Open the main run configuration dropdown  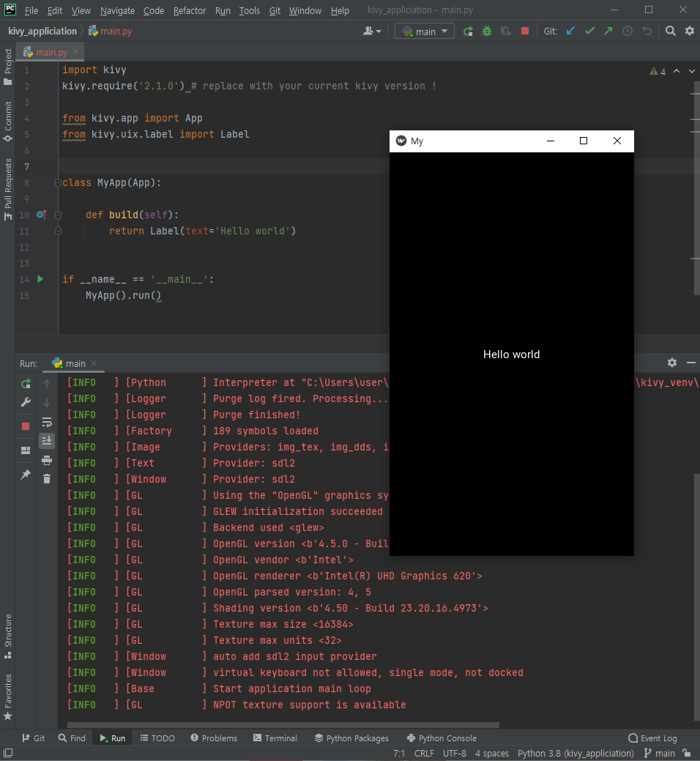pyautogui.click(x=425, y=31)
